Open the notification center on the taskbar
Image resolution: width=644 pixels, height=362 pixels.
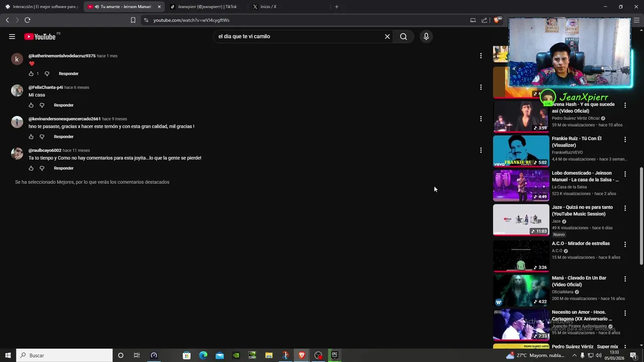point(633,355)
